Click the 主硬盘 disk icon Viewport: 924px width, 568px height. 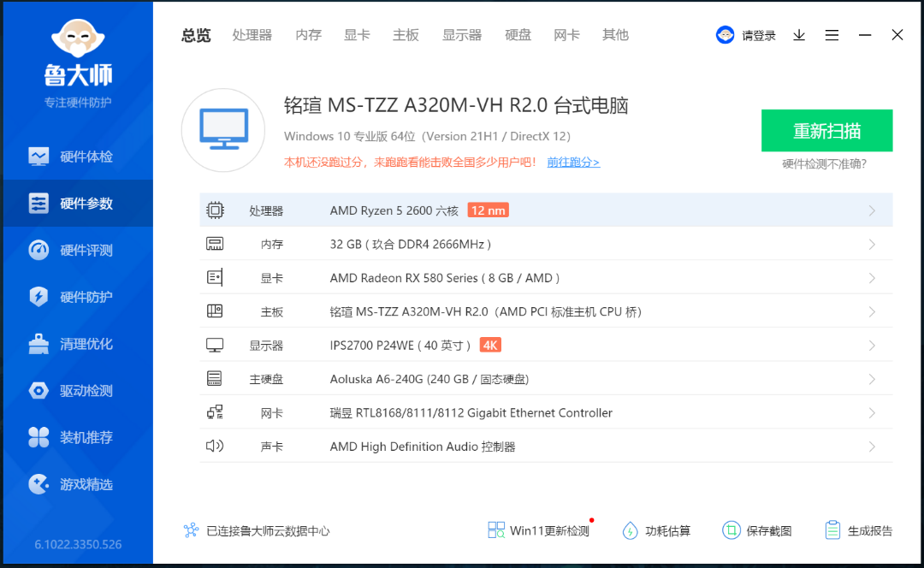[215, 378]
